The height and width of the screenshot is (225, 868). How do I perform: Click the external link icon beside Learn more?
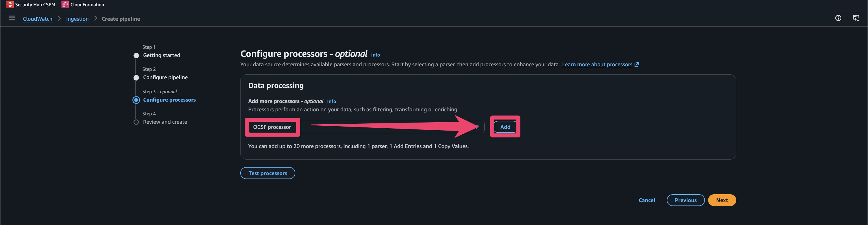click(x=637, y=65)
